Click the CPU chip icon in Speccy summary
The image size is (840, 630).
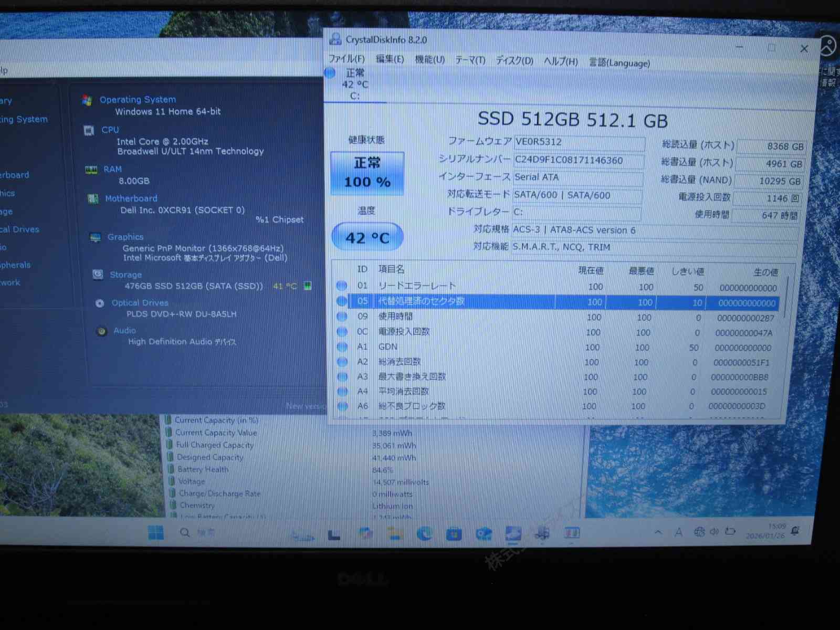tap(89, 130)
